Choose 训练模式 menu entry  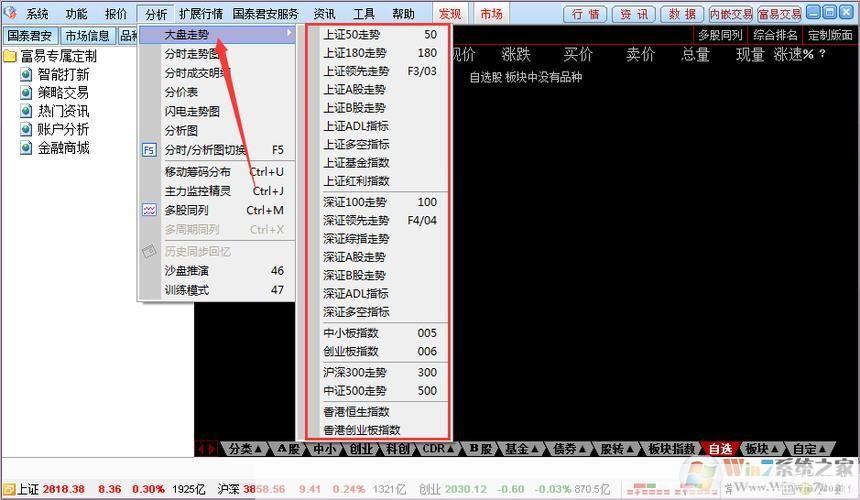point(217,290)
